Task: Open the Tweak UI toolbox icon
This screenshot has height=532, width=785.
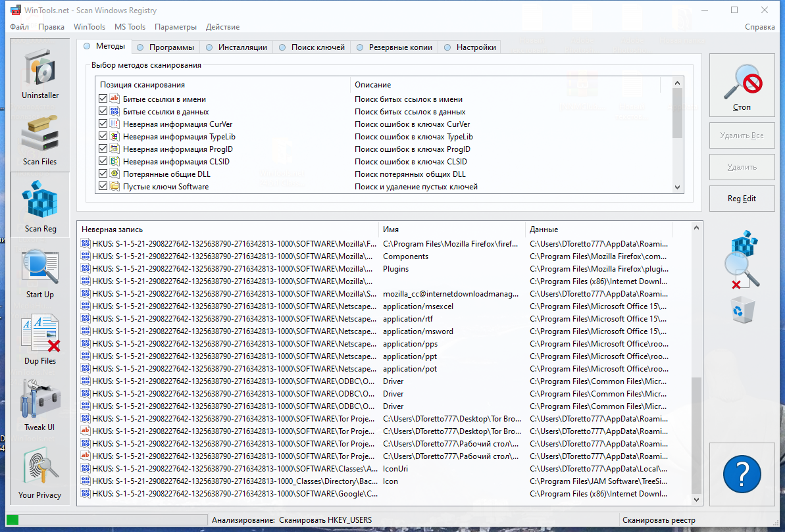Action: pos(40,406)
